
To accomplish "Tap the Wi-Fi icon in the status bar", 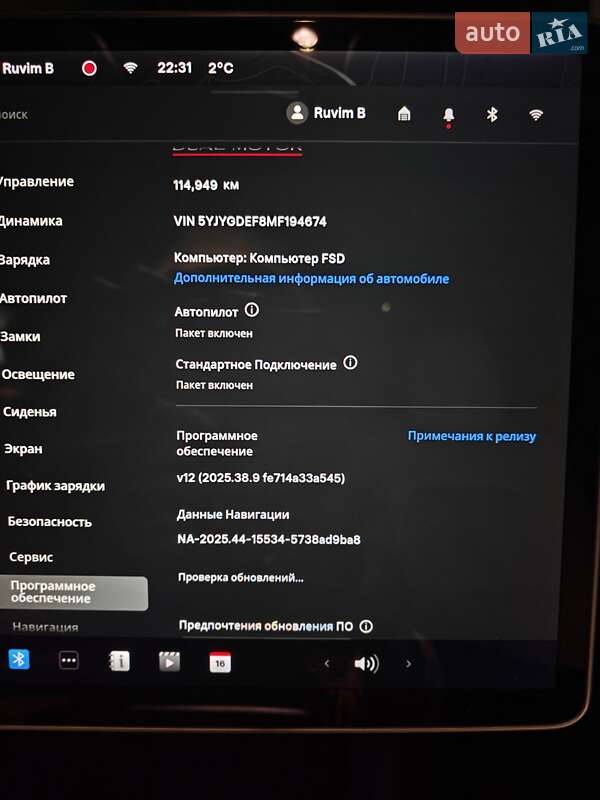I will click(131, 67).
